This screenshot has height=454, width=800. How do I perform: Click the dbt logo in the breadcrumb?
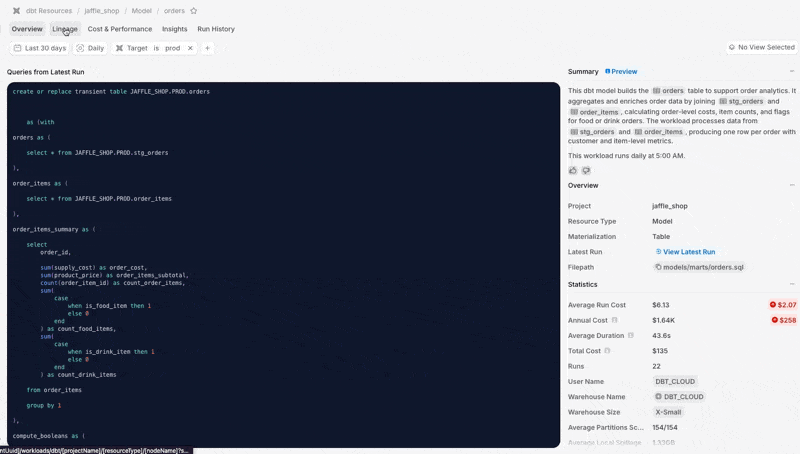pos(16,11)
